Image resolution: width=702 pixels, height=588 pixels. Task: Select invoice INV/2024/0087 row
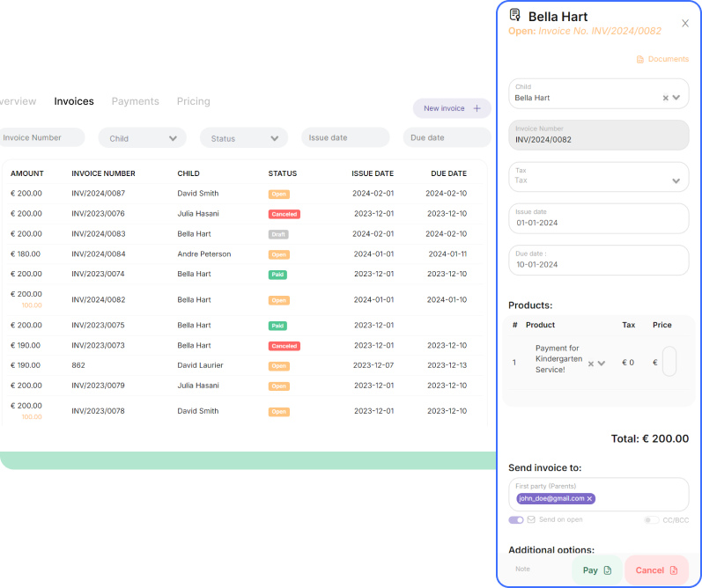(x=244, y=194)
